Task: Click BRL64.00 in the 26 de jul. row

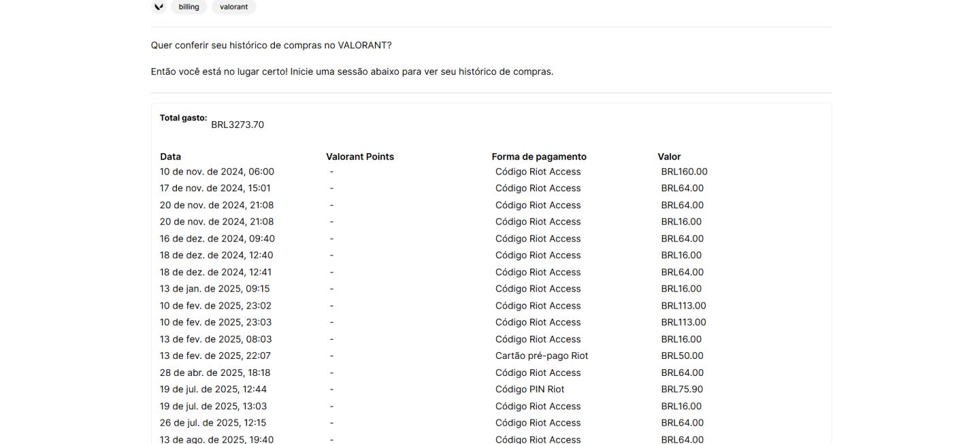Action: point(683,423)
